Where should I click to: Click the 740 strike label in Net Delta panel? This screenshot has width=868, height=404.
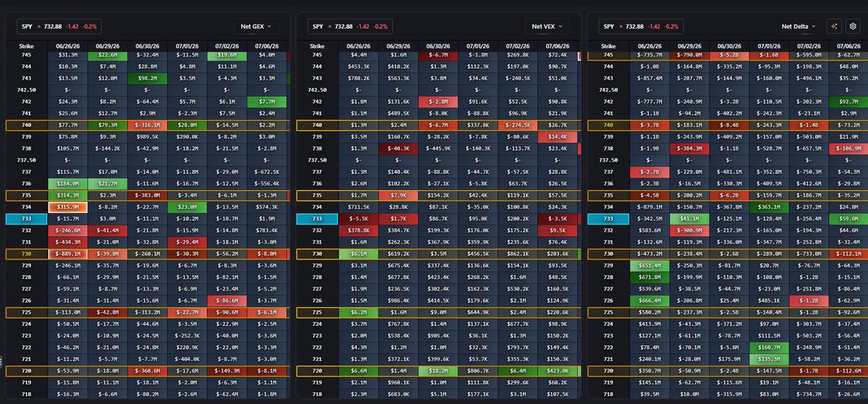click(x=608, y=125)
